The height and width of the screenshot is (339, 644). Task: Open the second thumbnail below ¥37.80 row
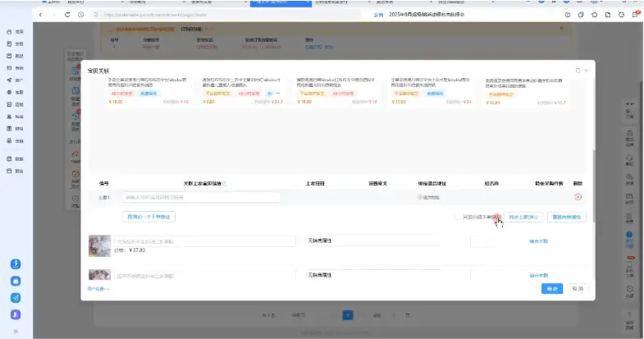[x=100, y=274]
